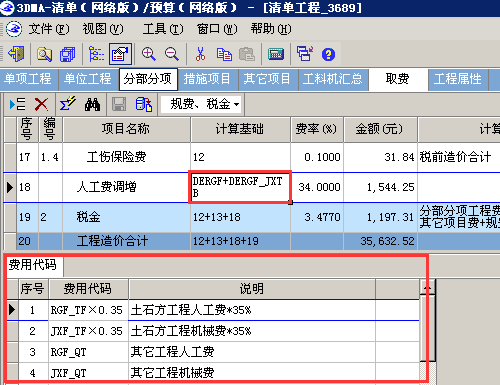Screen dimensions: 500x385
Task: Click the red X delete row icon
Action: pos(41,104)
